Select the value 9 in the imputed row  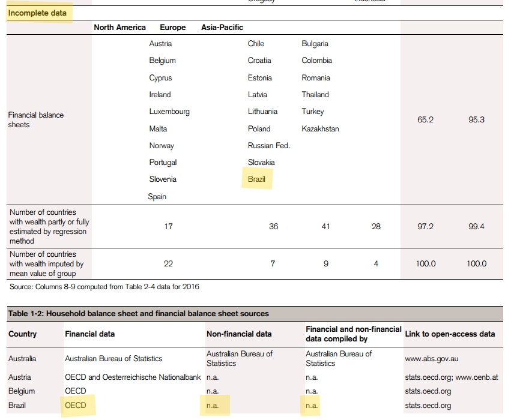point(326,263)
